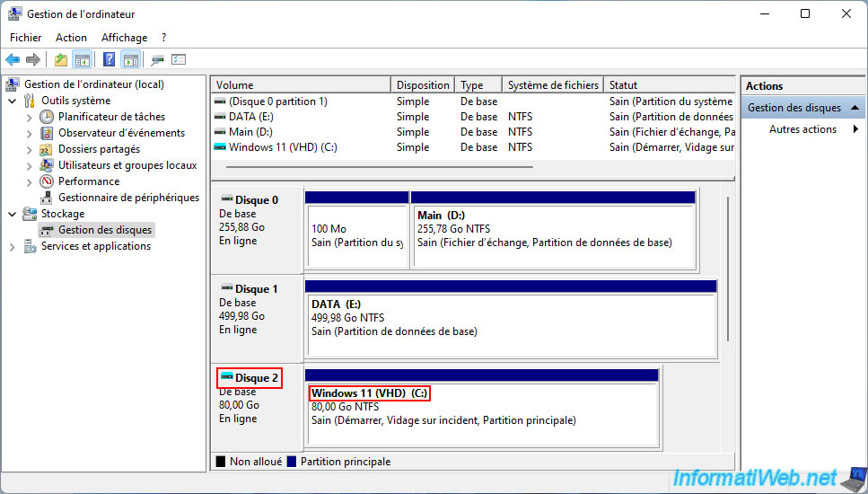Image resolution: width=868 pixels, height=494 pixels.
Task: Select the Main (D:) volume row
Action: (x=473, y=132)
